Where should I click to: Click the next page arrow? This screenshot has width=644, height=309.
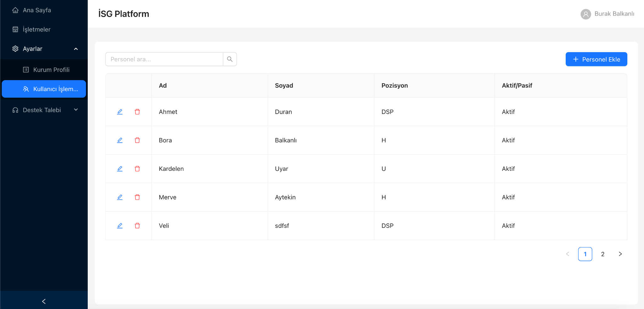(620, 254)
